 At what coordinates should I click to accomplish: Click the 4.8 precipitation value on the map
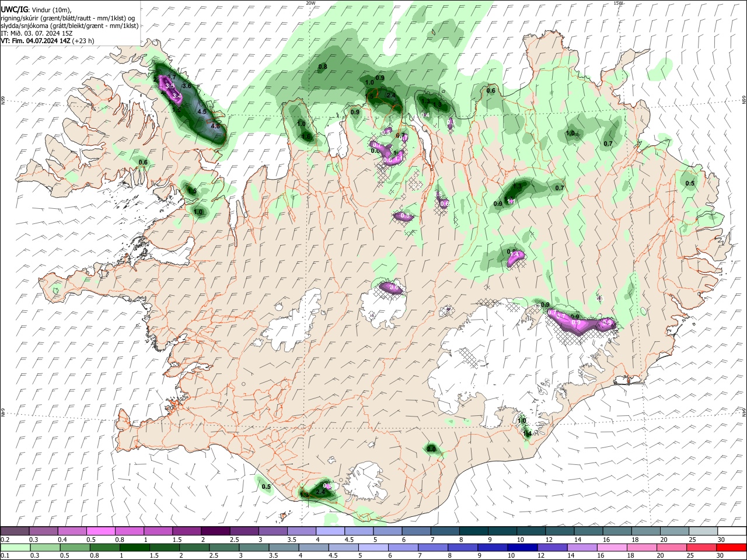click(215, 126)
